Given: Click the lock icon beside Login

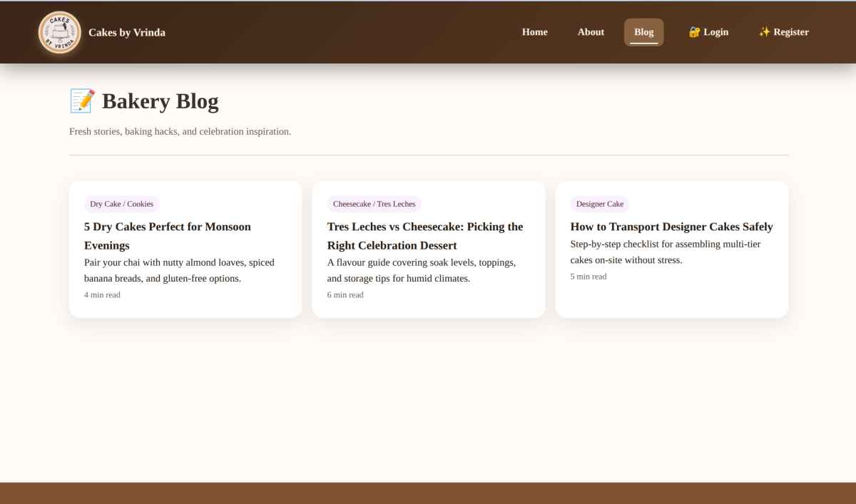Looking at the screenshot, I should click(694, 32).
